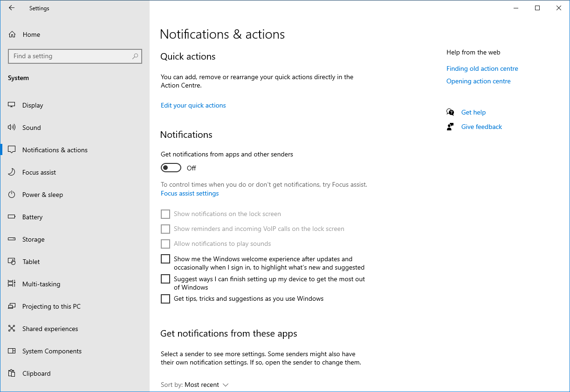Select the Give feedback icon

(x=450, y=126)
